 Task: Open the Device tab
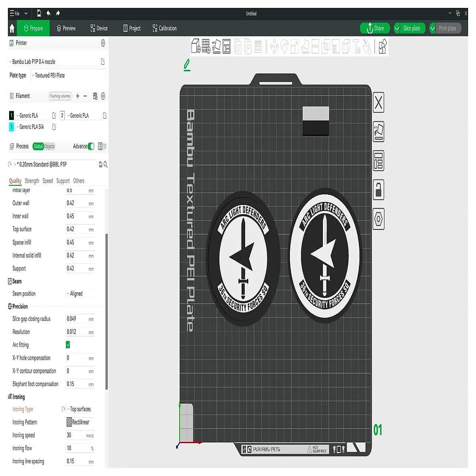[x=99, y=28]
